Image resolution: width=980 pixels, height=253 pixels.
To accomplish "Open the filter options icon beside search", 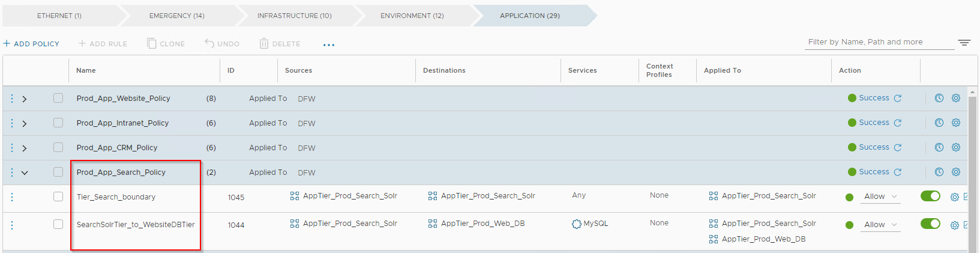I will (964, 43).
